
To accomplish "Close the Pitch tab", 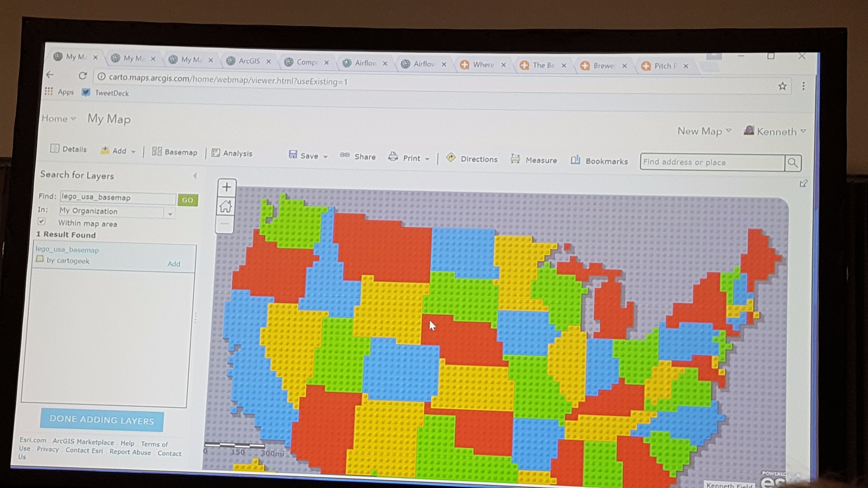I will point(686,66).
